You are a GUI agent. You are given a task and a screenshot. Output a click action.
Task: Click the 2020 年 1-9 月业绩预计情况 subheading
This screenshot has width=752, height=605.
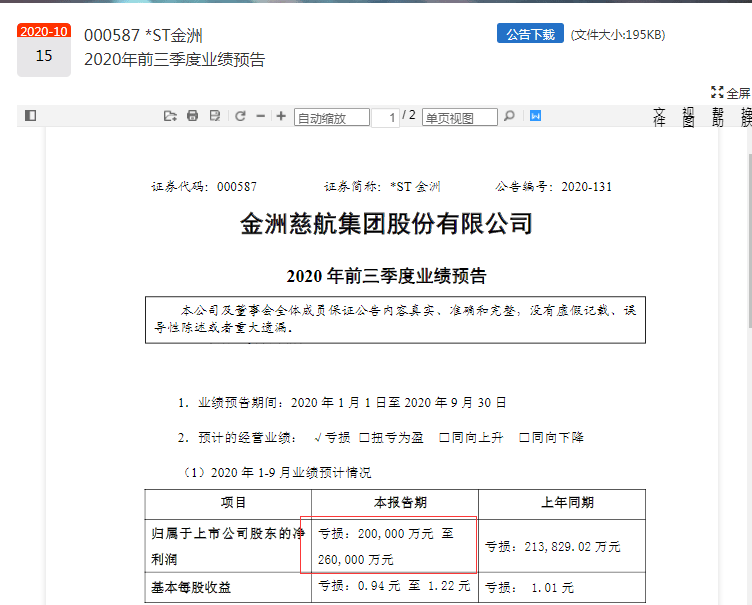[x=276, y=473]
